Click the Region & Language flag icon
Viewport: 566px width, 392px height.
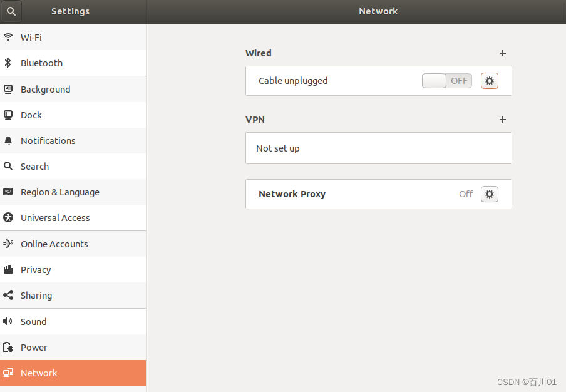tap(8, 192)
